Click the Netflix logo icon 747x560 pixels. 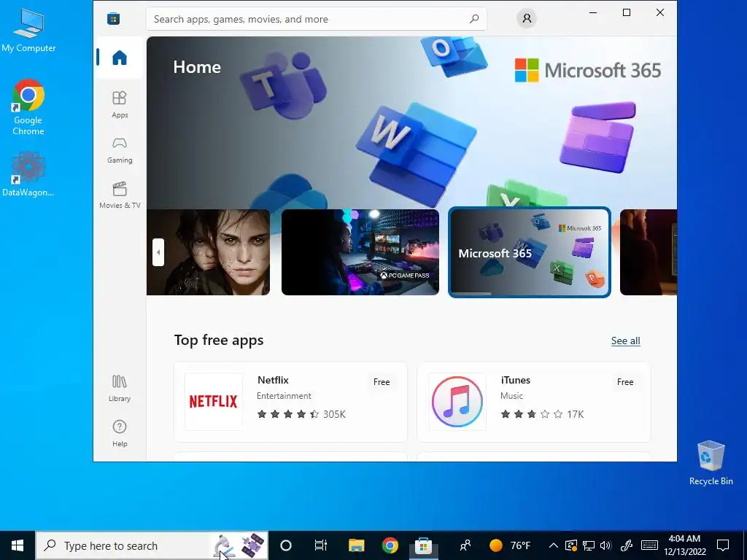pos(214,402)
